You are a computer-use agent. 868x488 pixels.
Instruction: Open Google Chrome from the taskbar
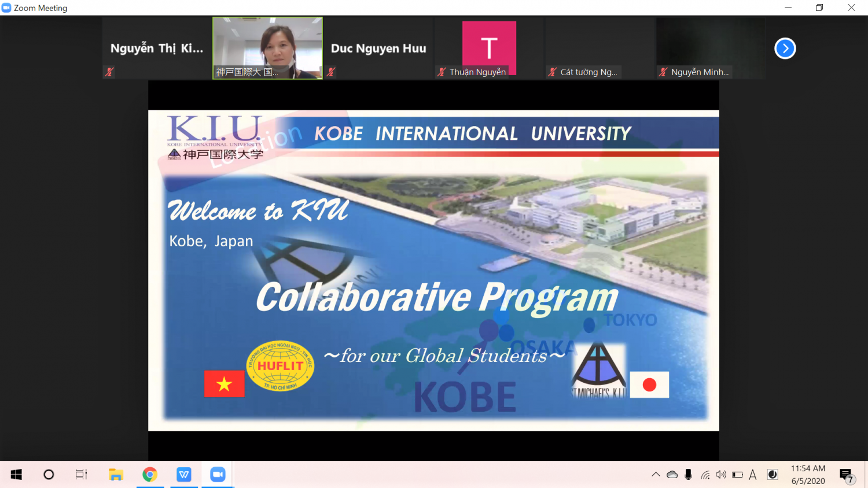tap(150, 475)
